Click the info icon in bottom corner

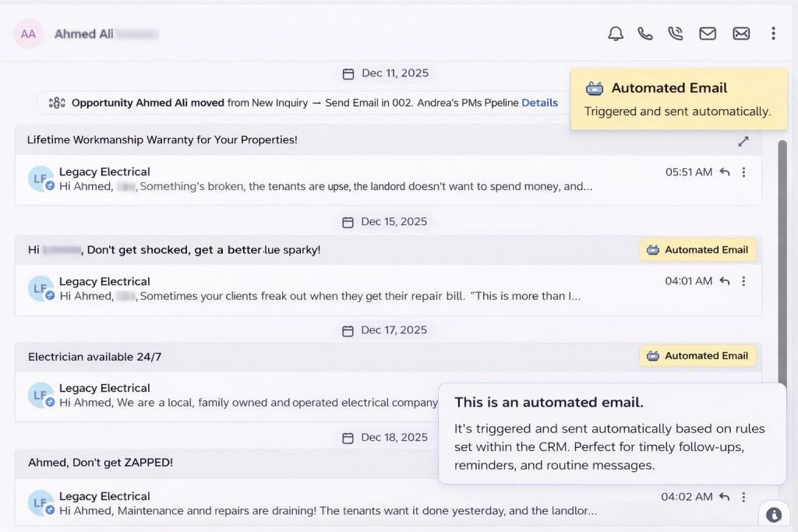click(774, 515)
